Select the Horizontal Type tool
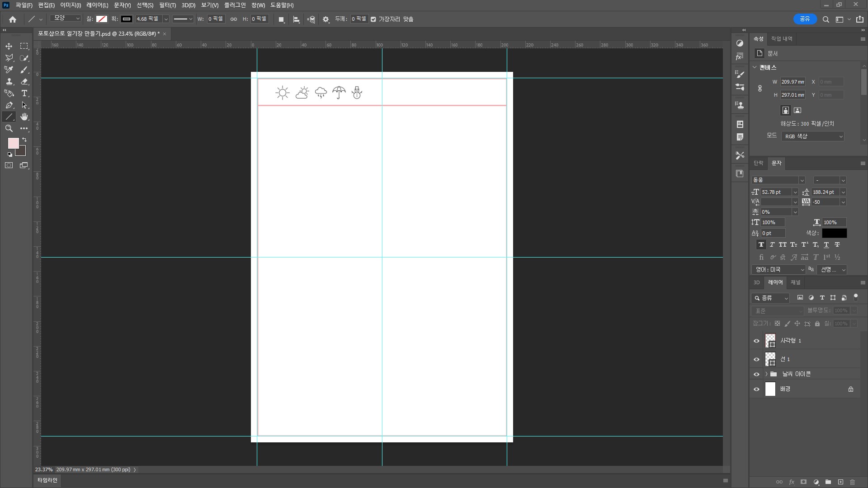Image resolution: width=868 pixels, height=488 pixels. (x=24, y=93)
